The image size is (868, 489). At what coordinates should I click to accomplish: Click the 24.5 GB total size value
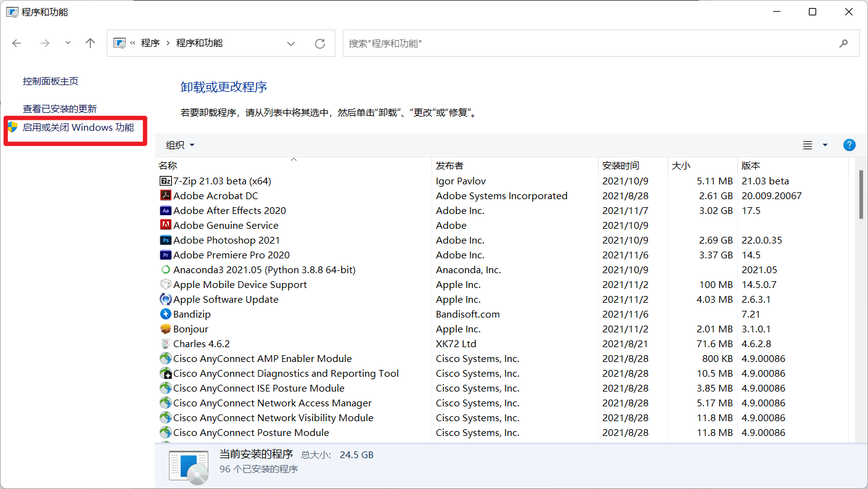click(x=355, y=455)
